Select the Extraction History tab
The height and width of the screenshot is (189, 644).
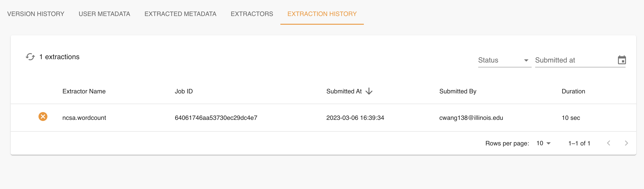click(x=322, y=14)
